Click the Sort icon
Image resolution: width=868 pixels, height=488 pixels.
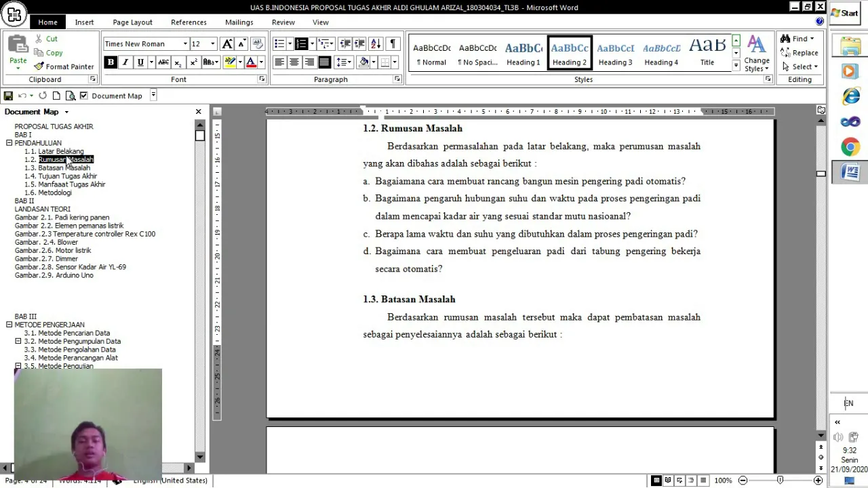376,44
